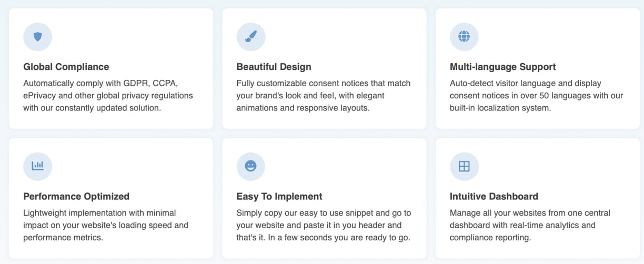Click the globe icon for Multi-language Support
The width and height of the screenshot is (644, 264).
click(x=464, y=37)
